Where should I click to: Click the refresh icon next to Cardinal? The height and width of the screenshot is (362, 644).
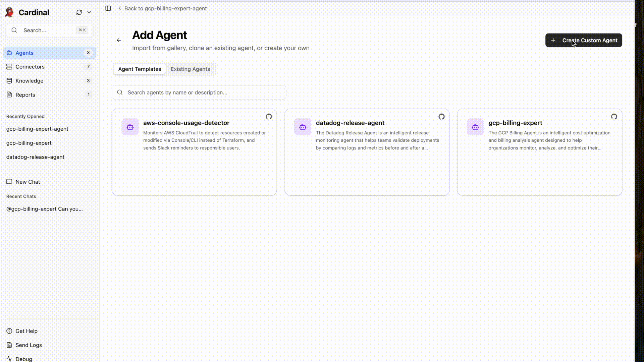pos(79,12)
